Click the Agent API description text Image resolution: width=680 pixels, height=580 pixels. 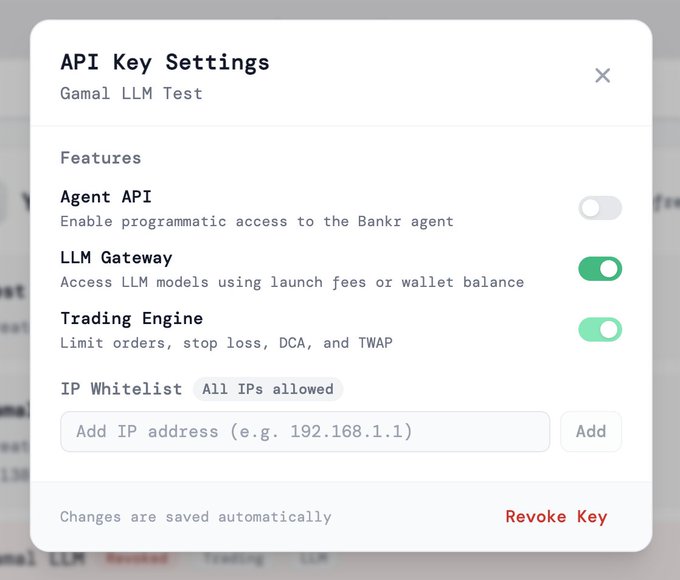pos(257,221)
